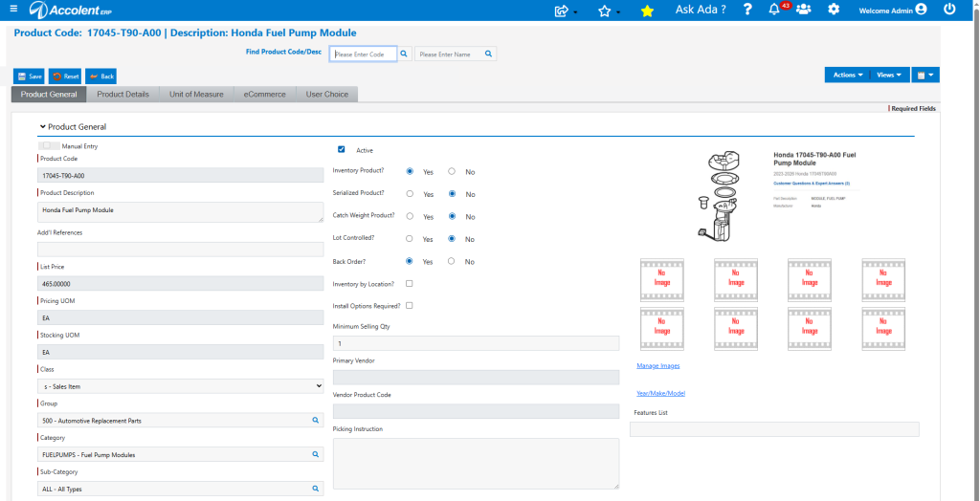Click the Add'l References input field

click(181, 250)
